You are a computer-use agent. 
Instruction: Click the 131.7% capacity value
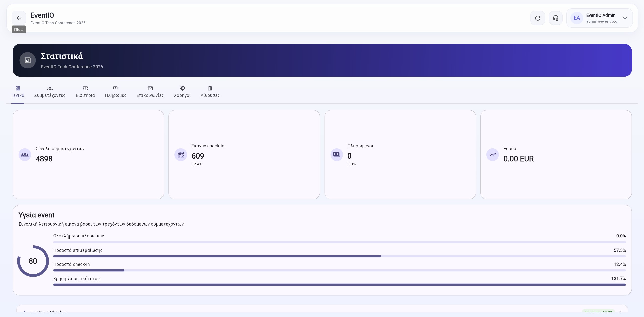618,279
